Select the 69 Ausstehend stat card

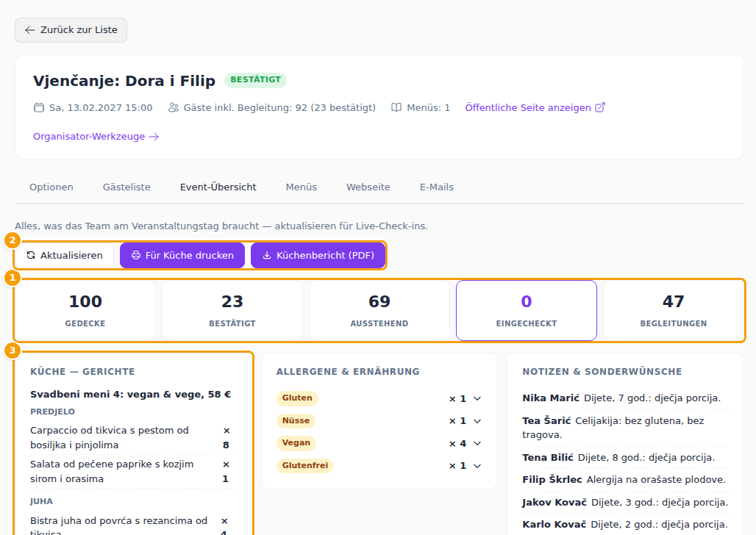point(379,310)
